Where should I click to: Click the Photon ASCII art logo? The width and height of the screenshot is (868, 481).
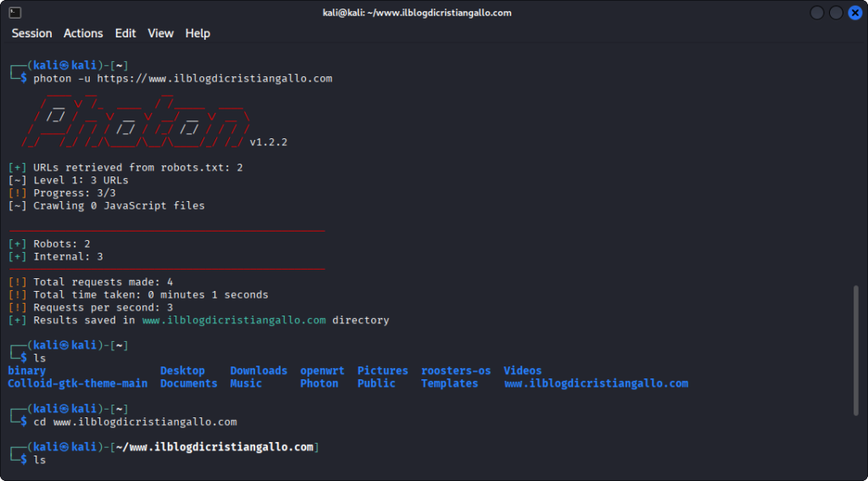coord(136,121)
